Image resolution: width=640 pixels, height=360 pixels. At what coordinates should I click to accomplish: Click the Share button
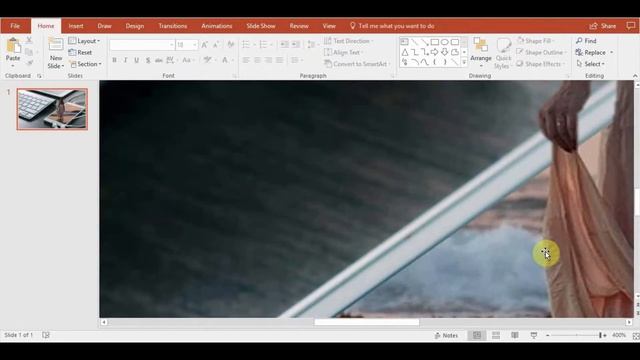pos(603,26)
